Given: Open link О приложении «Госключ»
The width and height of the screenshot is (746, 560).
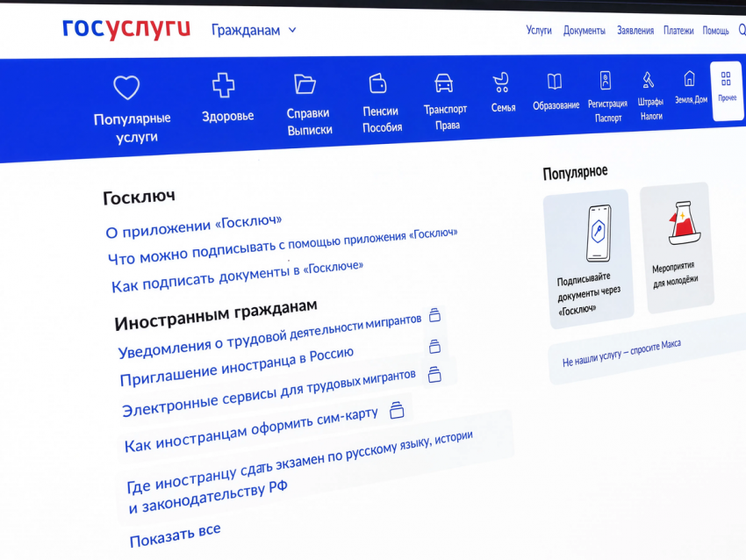Looking at the screenshot, I should (x=194, y=226).
